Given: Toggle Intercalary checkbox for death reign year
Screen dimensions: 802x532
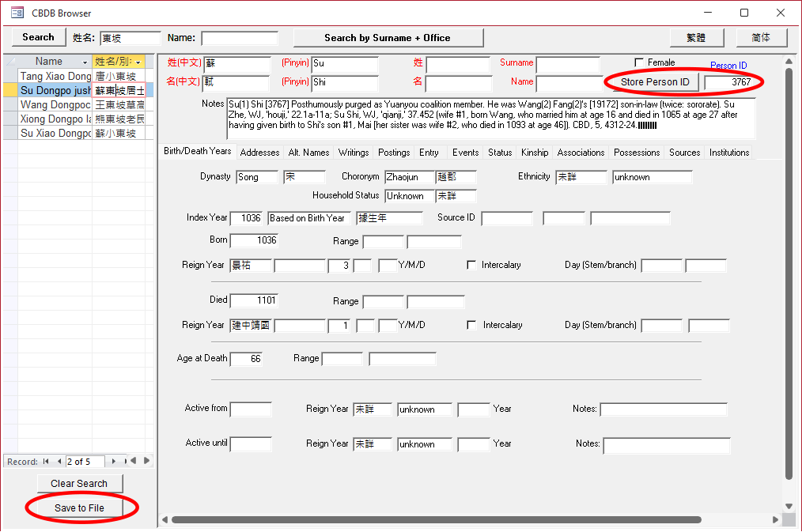Looking at the screenshot, I should click(x=472, y=325).
